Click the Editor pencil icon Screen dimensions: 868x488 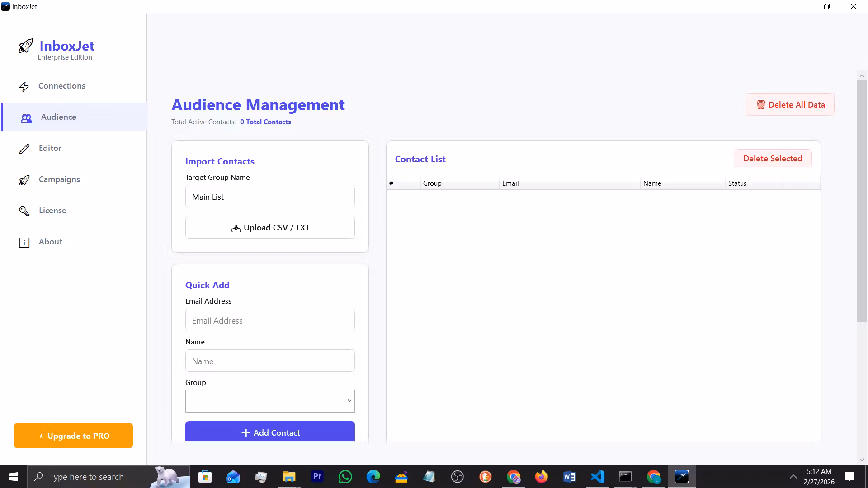click(24, 149)
